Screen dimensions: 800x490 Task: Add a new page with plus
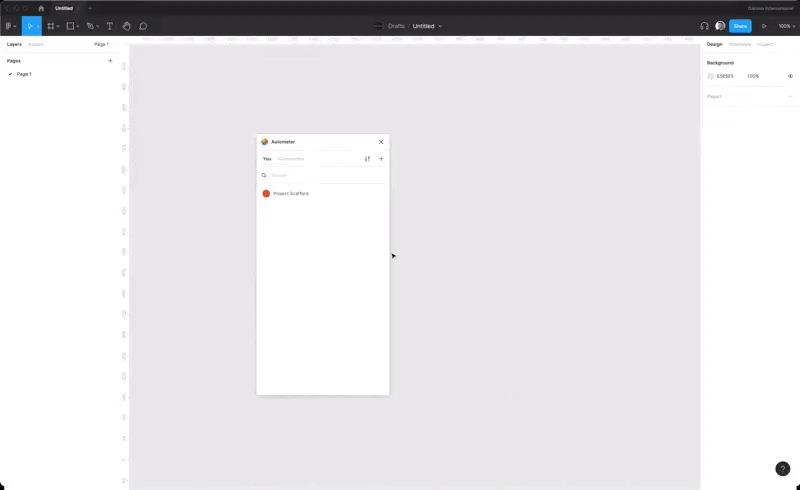click(x=110, y=61)
